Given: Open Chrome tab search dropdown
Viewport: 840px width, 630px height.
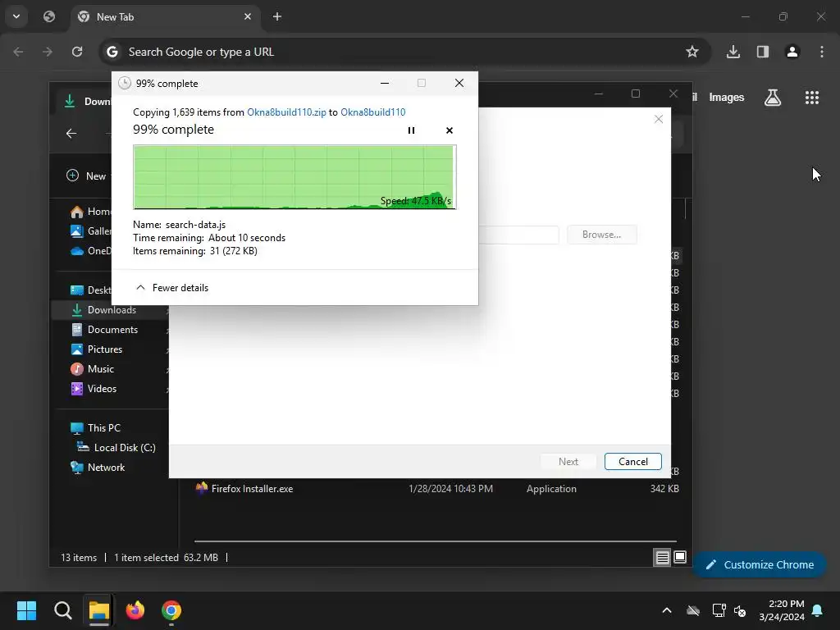Looking at the screenshot, I should coord(16,16).
